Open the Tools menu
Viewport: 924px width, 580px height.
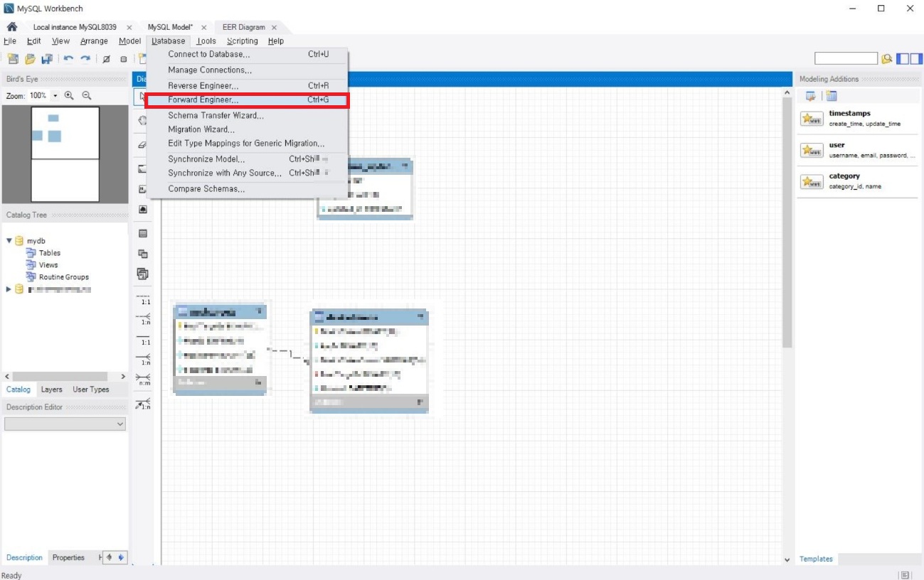206,41
